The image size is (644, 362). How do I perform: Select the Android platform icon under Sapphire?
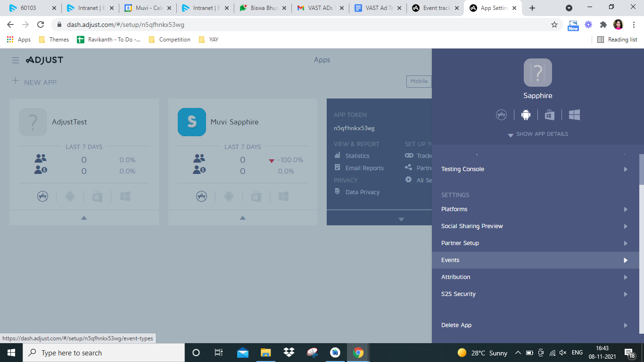[x=526, y=115]
